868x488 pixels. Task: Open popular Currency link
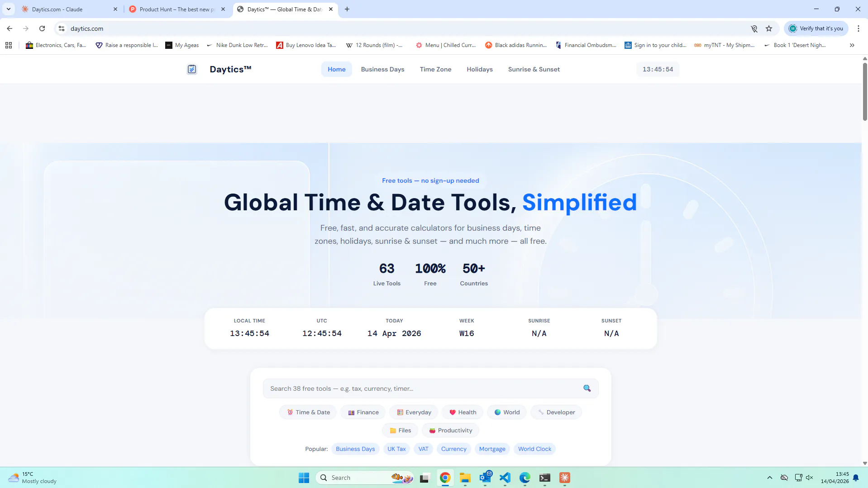point(453,449)
